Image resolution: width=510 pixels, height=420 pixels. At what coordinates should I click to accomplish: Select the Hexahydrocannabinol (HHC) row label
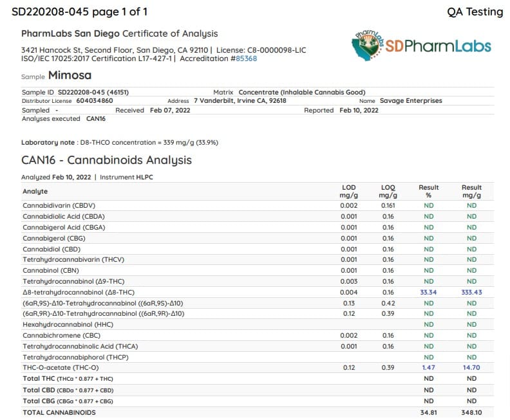point(68,325)
